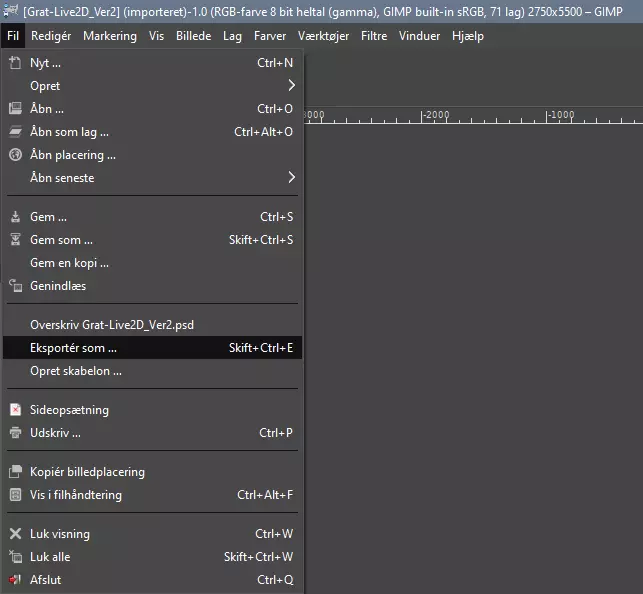Open the Hjælp menu
The height and width of the screenshot is (594, 643).
click(x=468, y=36)
